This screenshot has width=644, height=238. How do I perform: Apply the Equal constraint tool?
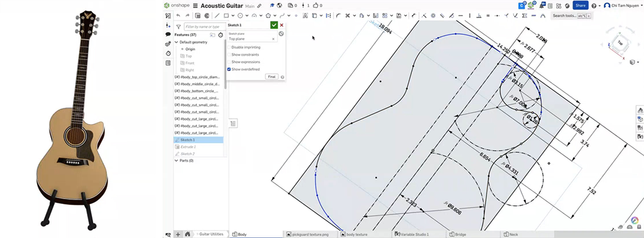tap(488, 16)
